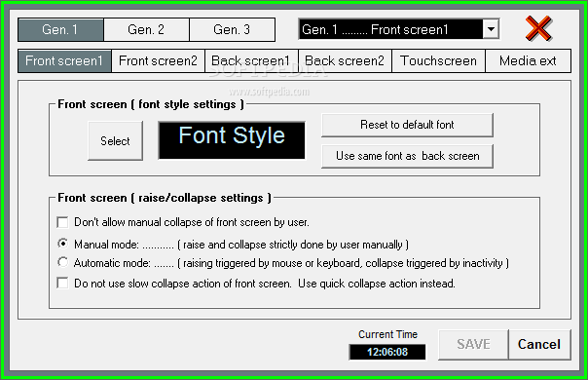Enable Don't allow manual collapse checkbox
Screen dimensions: 588x380
(62, 222)
